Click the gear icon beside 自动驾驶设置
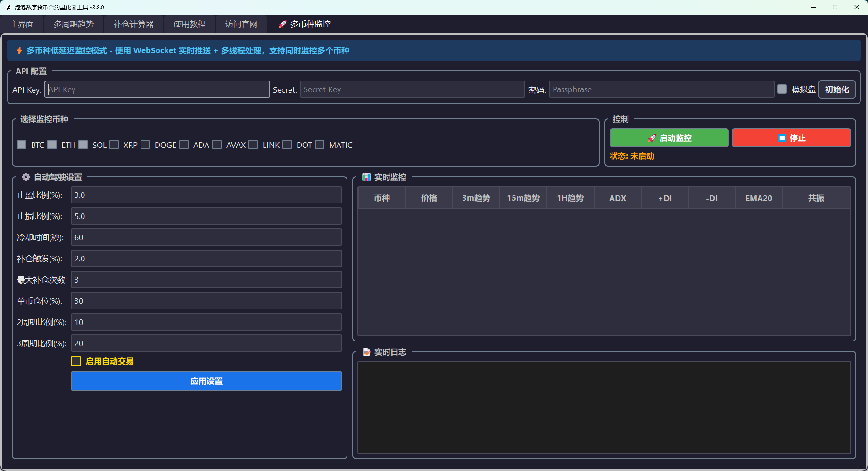Viewport: 868px width, 471px height. pyautogui.click(x=26, y=178)
